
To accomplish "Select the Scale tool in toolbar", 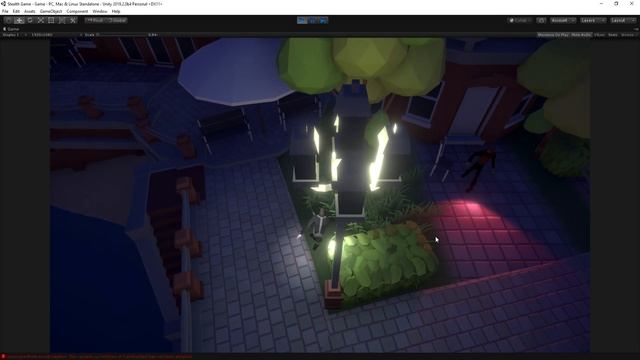I will pyautogui.click(x=40, y=20).
